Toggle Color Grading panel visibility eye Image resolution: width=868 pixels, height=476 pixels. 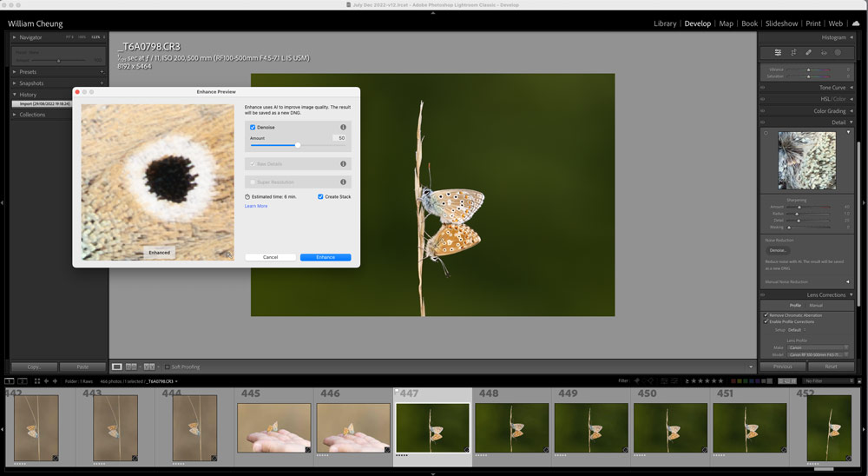[x=763, y=111]
